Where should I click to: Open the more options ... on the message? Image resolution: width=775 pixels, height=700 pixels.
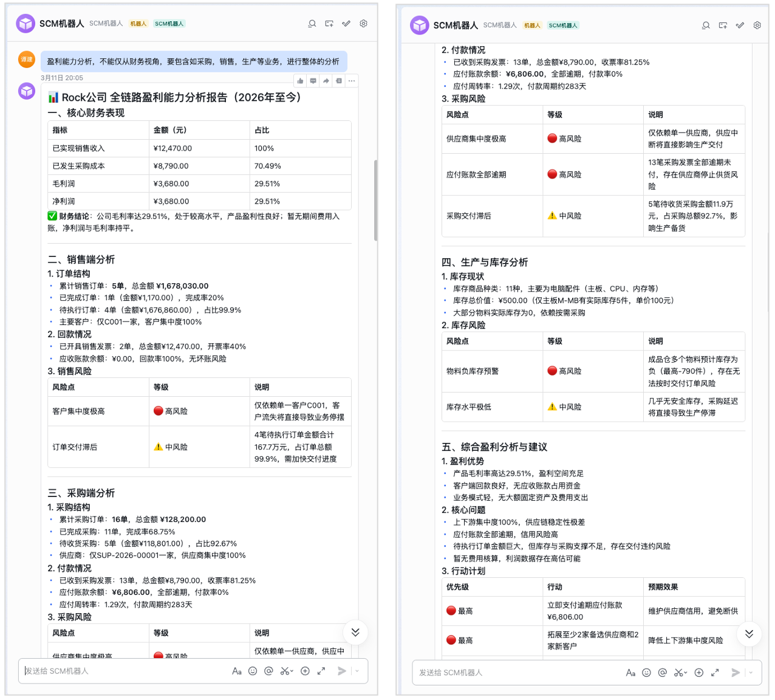[x=352, y=80]
